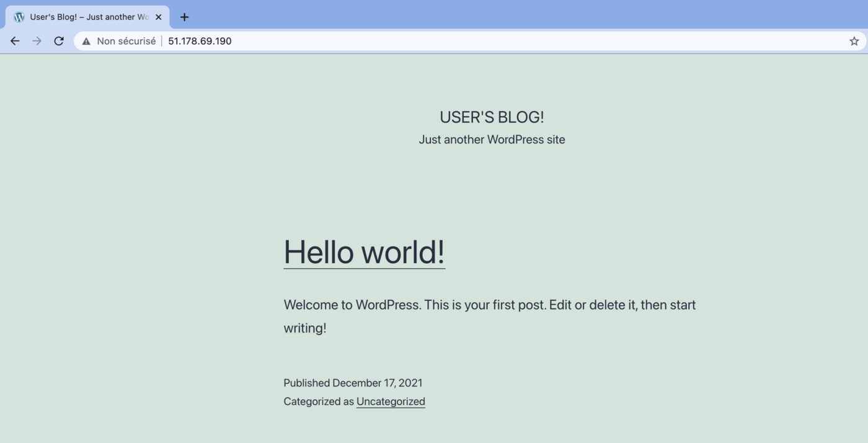Select the URL 51.178.69.190

[x=200, y=40]
